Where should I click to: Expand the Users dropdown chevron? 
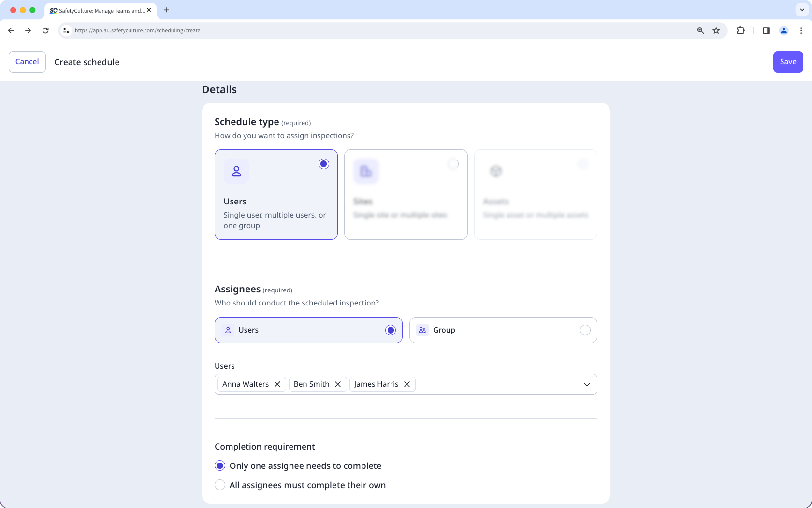point(587,384)
